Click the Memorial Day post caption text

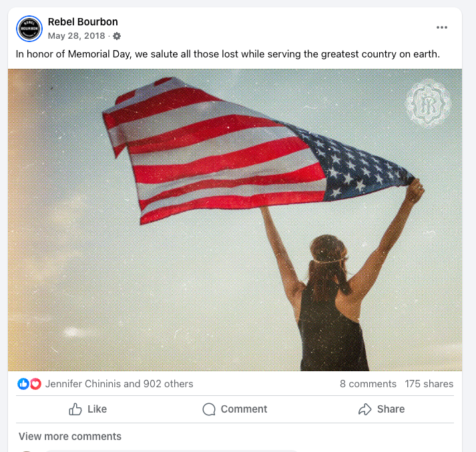[228, 54]
